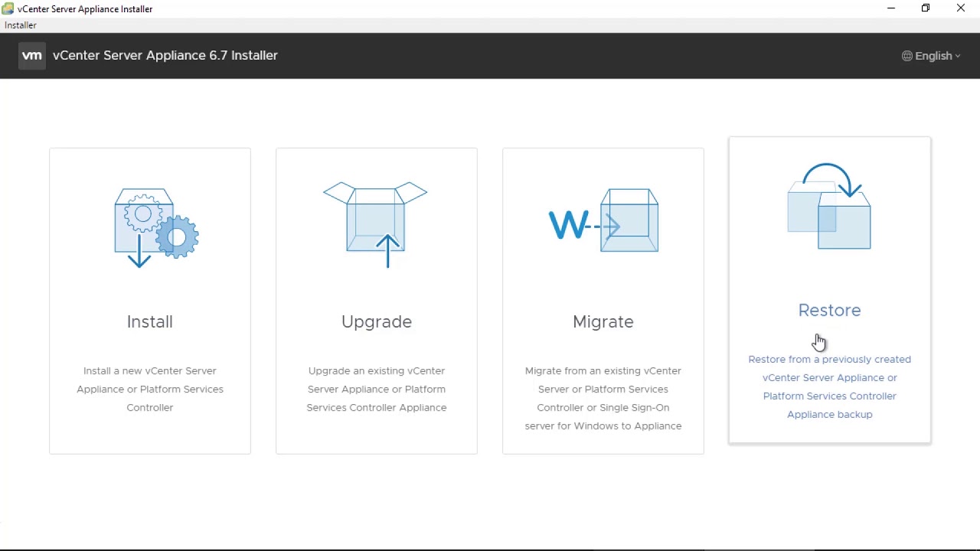Select the Migrate heading
Image resolution: width=980 pixels, height=551 pixels.
pos(603,322)
